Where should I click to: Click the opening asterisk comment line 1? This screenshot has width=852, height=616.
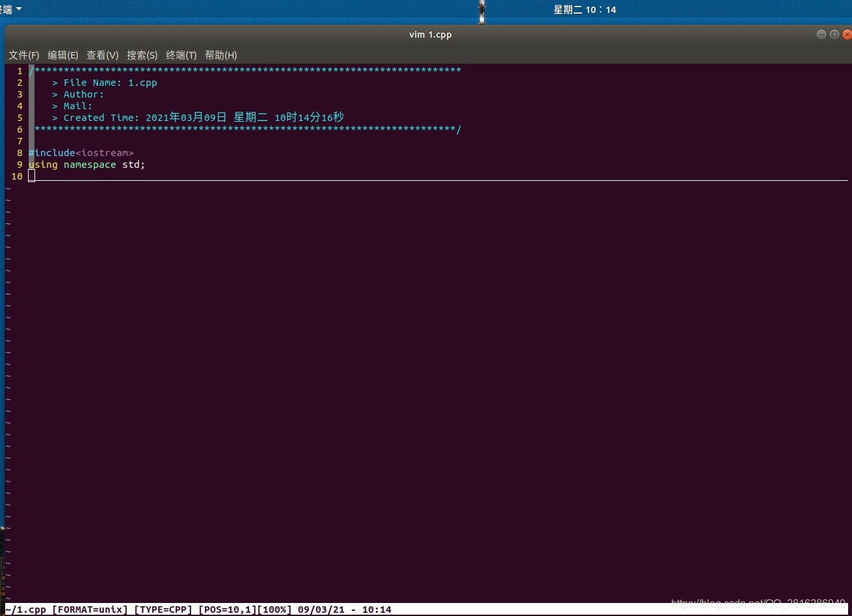point(245,71)
